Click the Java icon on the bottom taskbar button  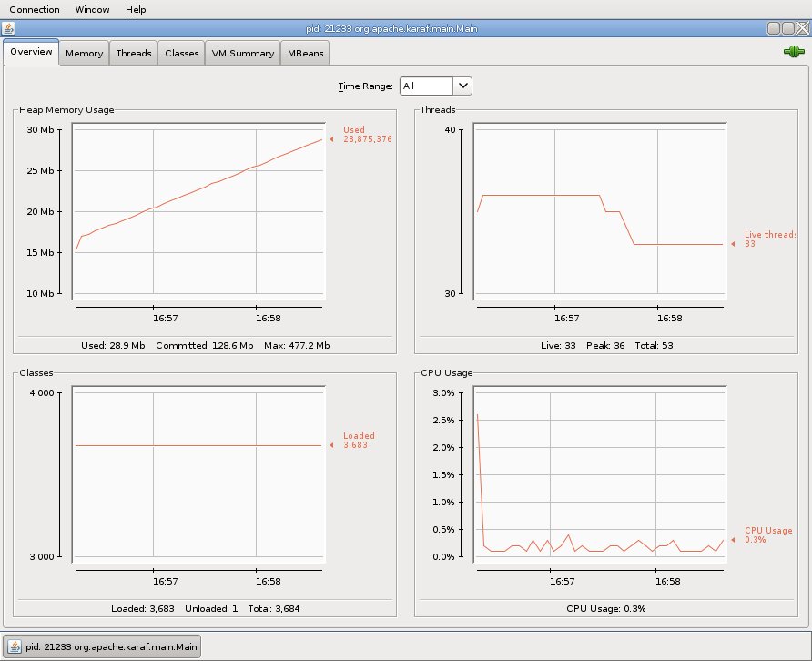(x=13, y=646)
